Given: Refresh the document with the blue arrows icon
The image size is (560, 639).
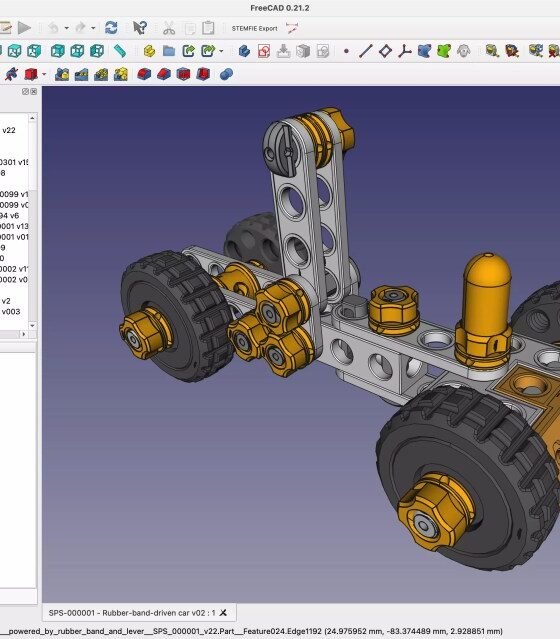Looking at the screenshot, I should [x=111, y=28].
